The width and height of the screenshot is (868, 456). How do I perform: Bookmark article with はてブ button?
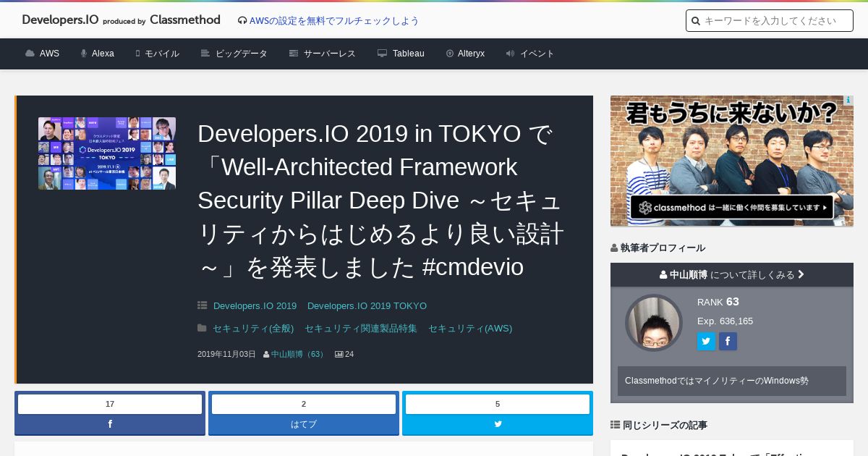tap(304, 424)
